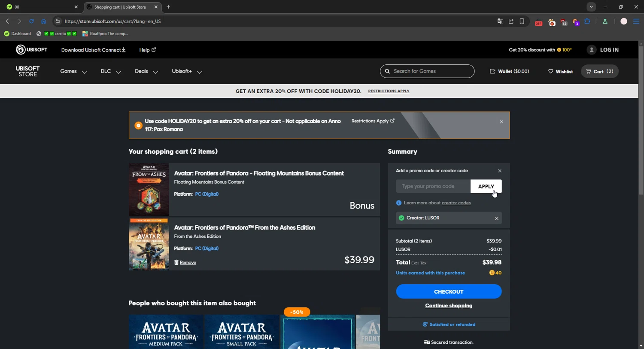The image size is (644, 349).
Task: Open Floating Mountains Bonus Content title
Action: tap(259, 173)
